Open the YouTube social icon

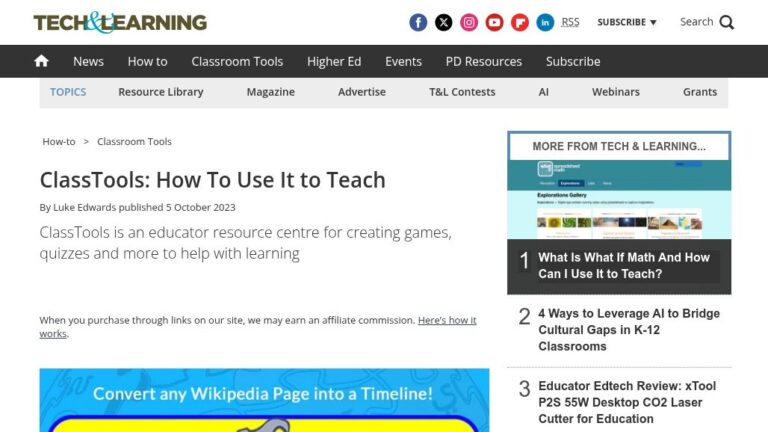pyautogui.click(x=494, y=22)
